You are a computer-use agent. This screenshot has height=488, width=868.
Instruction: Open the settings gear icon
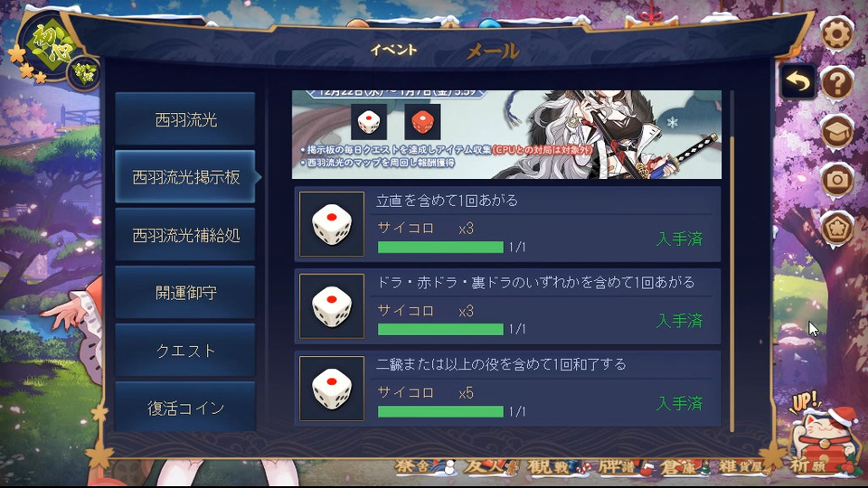pyautogui.click(x=836, y=33)
